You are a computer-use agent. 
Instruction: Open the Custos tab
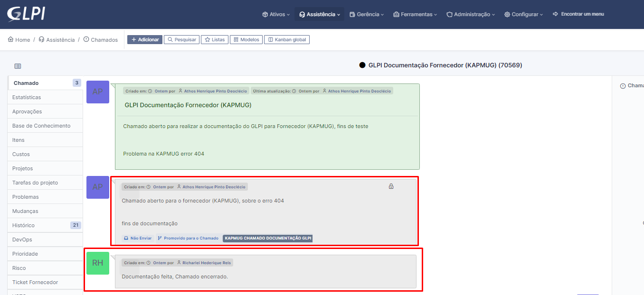(x=46, y=154)
